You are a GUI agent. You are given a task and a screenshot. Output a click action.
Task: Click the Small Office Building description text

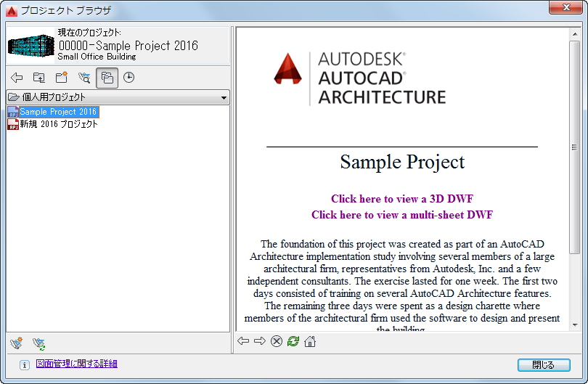pyautogui.click(x=97, y=57)
